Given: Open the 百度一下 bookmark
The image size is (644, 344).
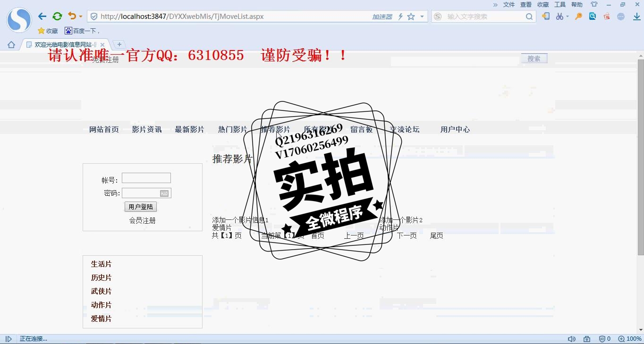Looking at the screenshot, I should (82, 31).
